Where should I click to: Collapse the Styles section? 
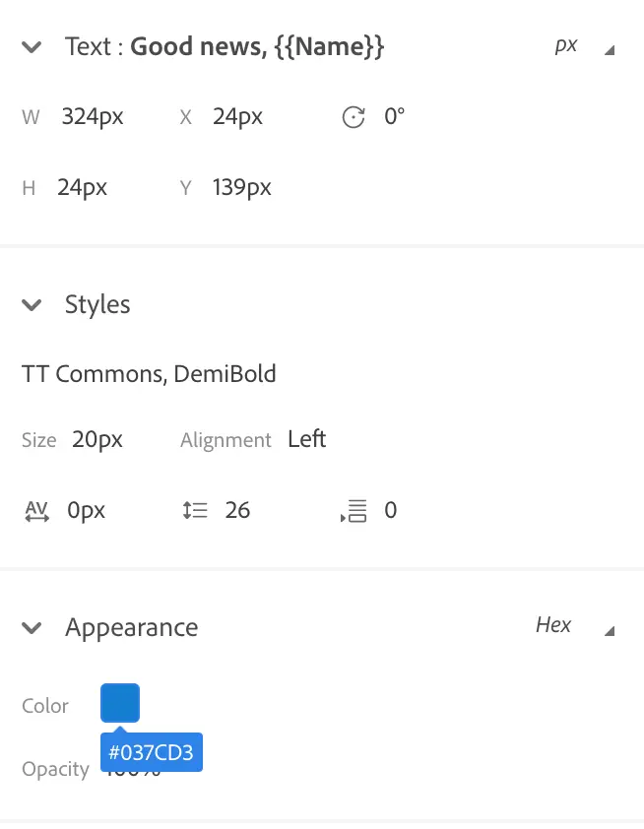pyautogui.click(x=31, y=304)
